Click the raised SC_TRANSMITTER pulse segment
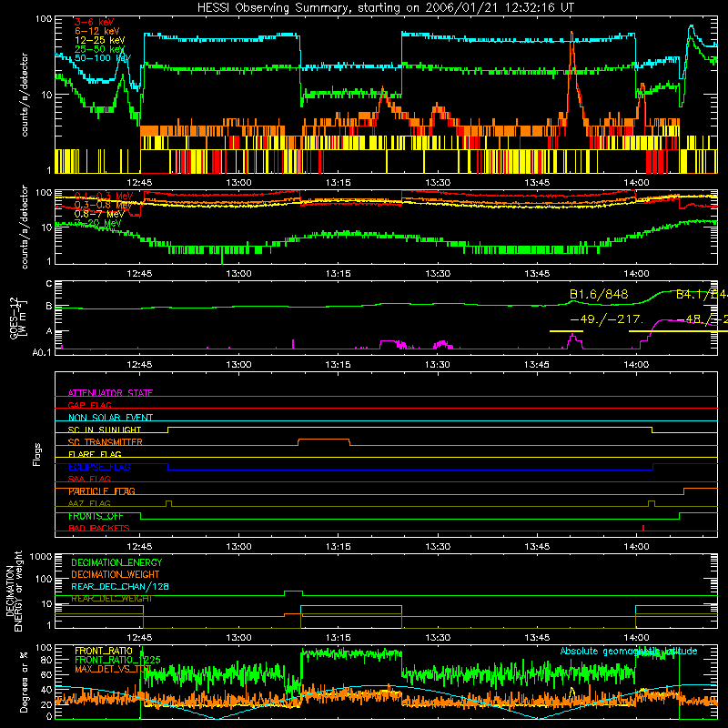This screenshot has width=728, height=728. (x=324, y=439)
